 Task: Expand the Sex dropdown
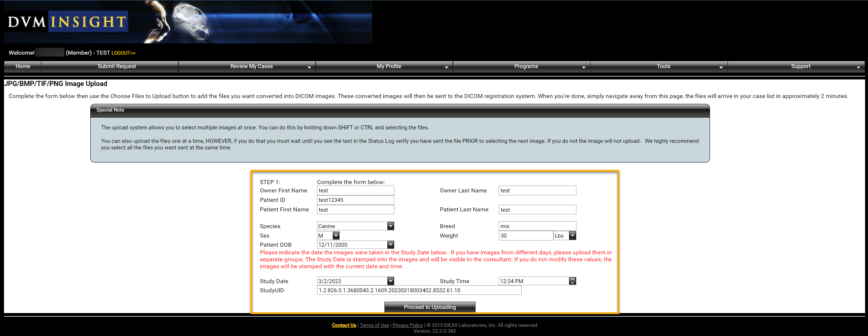(x=336, y=236)
